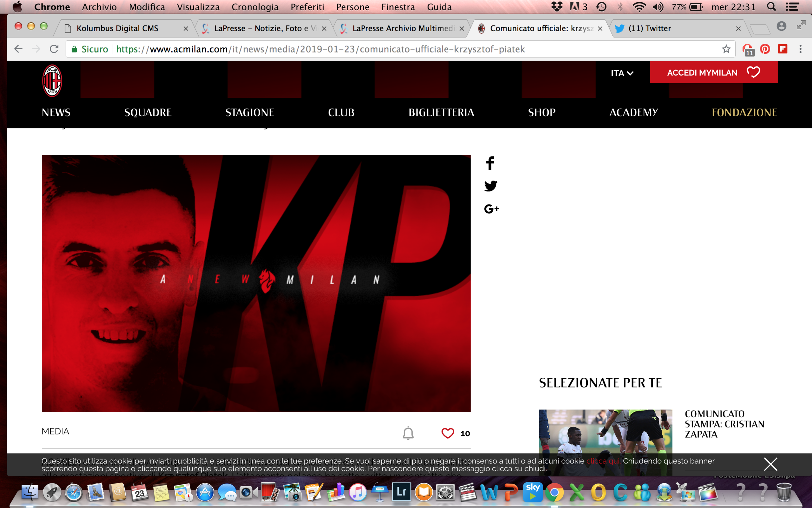812x508 pixels.
Task: Click the notification bell icon
Action: pyautogui.click(x=408, y=433)
